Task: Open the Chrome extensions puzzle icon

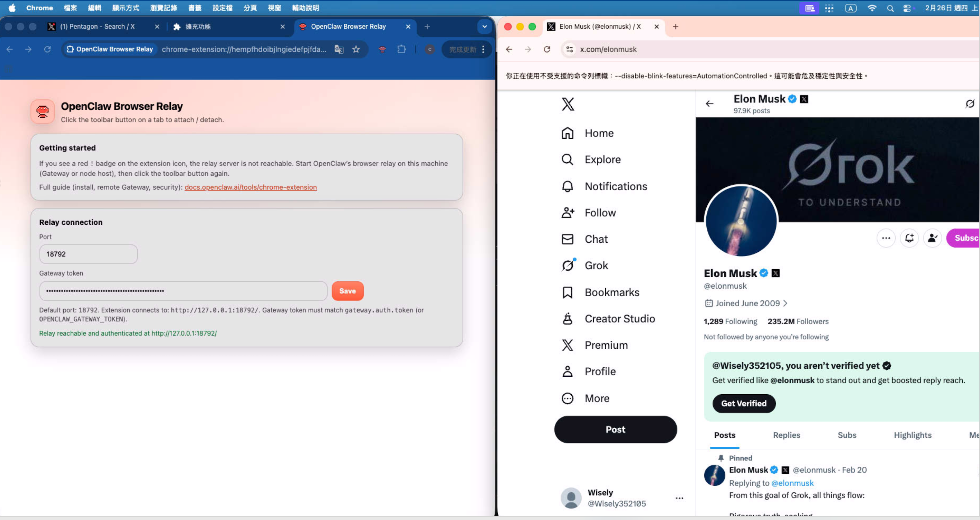Action: pos(402,49)
